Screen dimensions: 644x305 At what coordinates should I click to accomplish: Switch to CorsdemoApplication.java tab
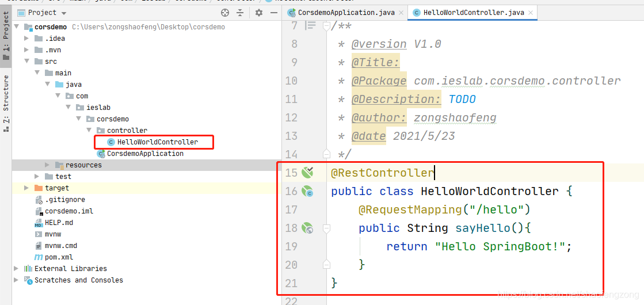point(346,12)
